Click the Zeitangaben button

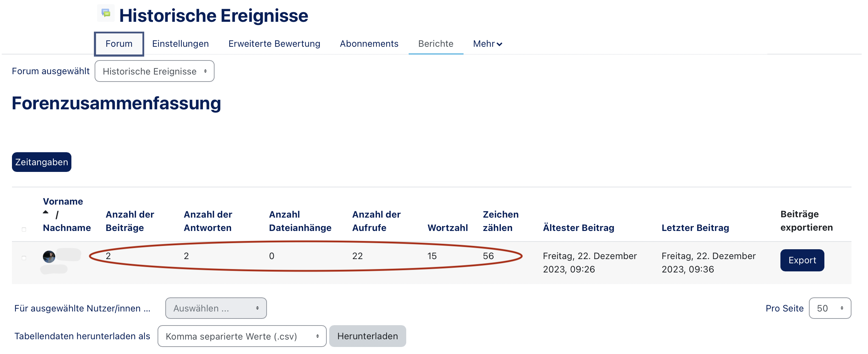coord(42,162)
